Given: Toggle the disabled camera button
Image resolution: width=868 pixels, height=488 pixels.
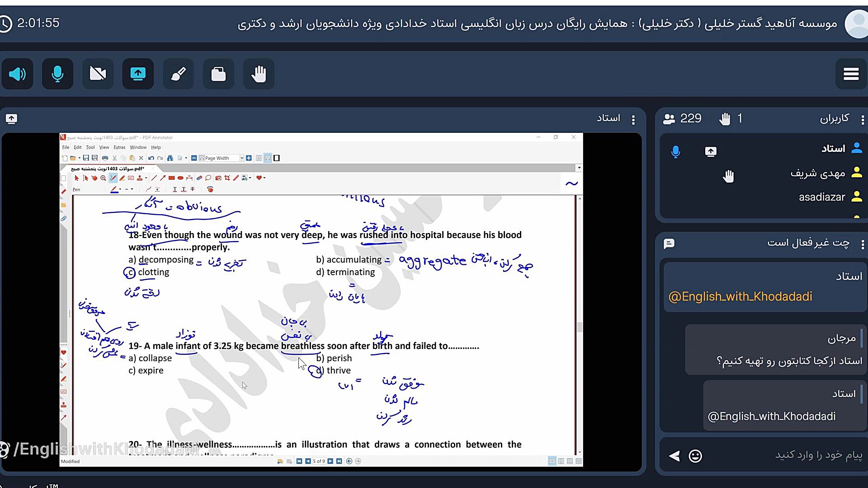Looking at the screenshot, I should [98, 74].
